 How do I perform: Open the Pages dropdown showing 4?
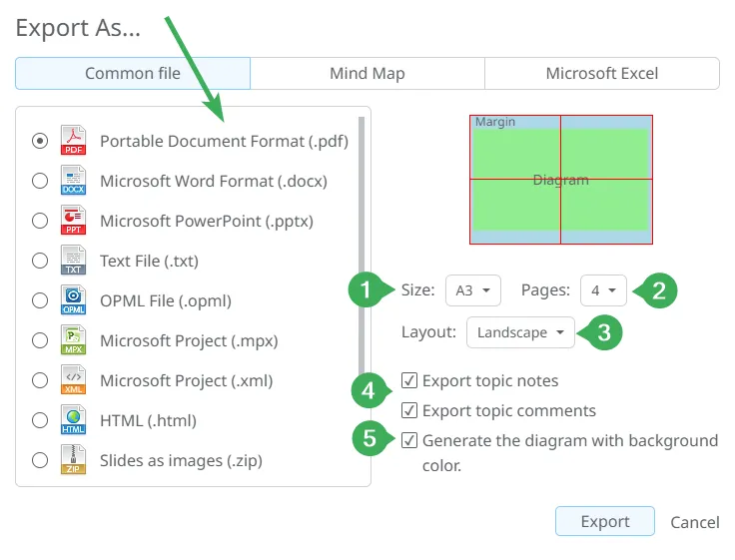tap(603, 290)
